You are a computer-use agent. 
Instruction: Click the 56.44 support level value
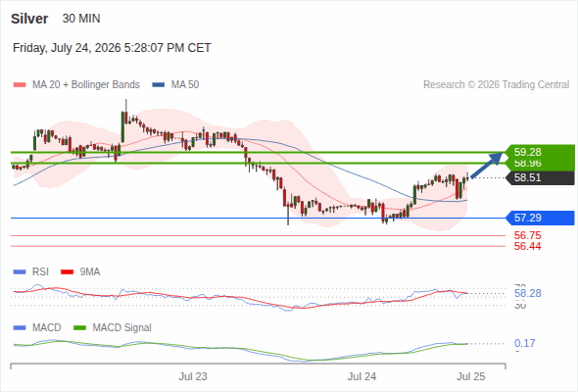pyautogui.click(x=527, y=246)
